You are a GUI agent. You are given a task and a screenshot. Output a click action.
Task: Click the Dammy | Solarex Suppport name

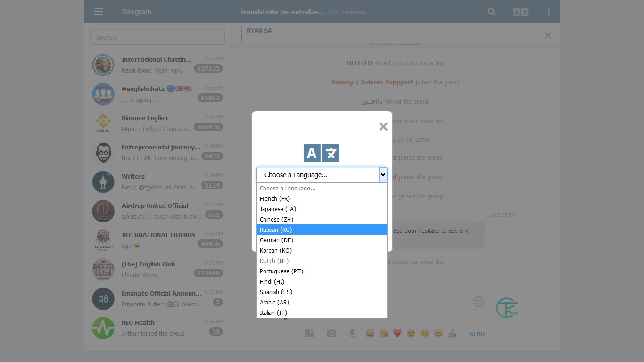click(x=372, y=82)
